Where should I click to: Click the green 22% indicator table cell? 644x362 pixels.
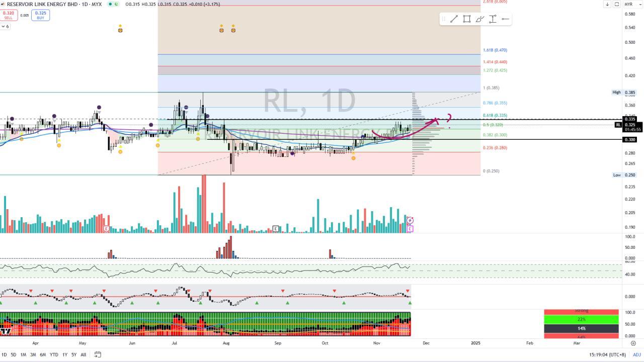pos(581,319)
